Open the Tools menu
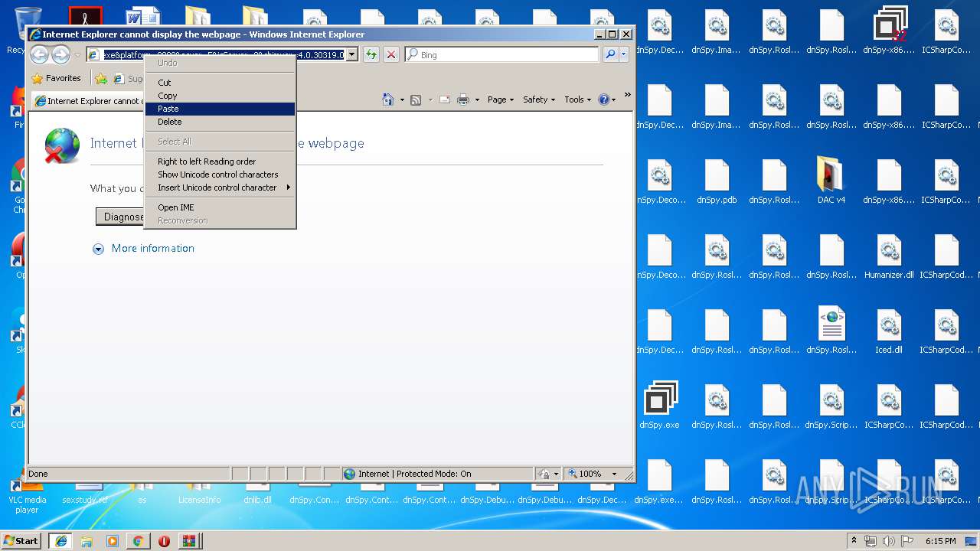 coord(577,99)
